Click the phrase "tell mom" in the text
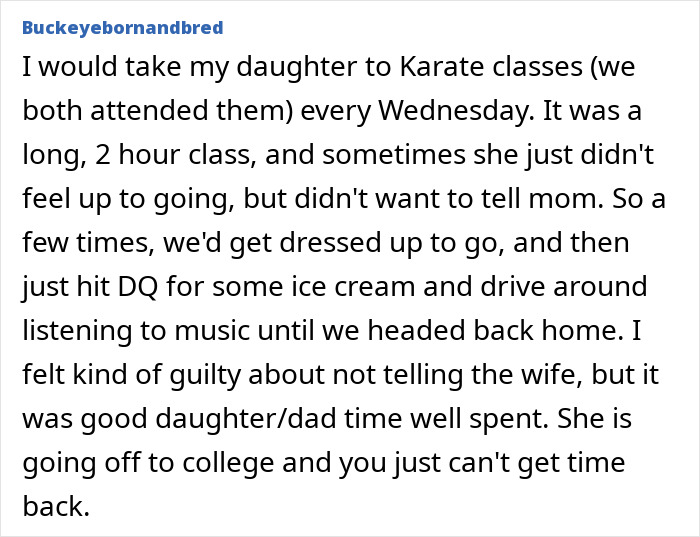This screenshot has height=537, width=700. click(552, 199)
